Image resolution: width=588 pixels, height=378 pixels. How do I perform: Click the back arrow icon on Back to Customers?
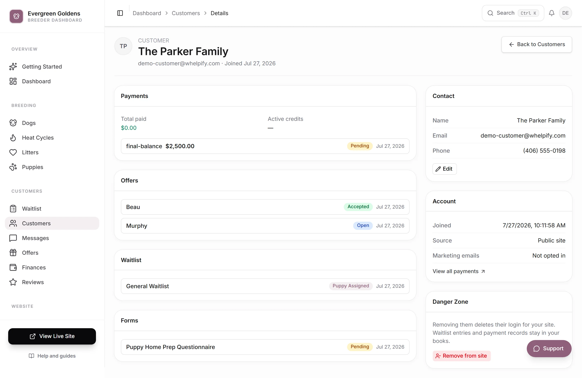511,44
